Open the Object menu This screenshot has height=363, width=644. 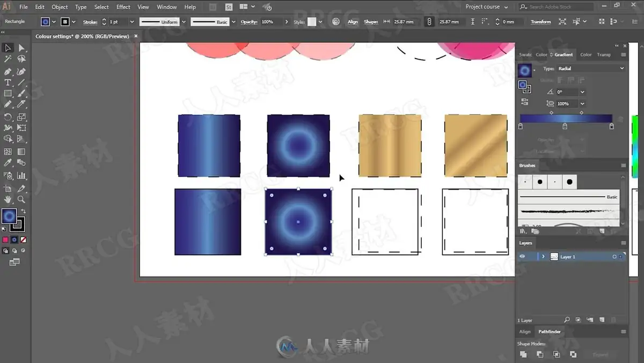tap(60, 7)
